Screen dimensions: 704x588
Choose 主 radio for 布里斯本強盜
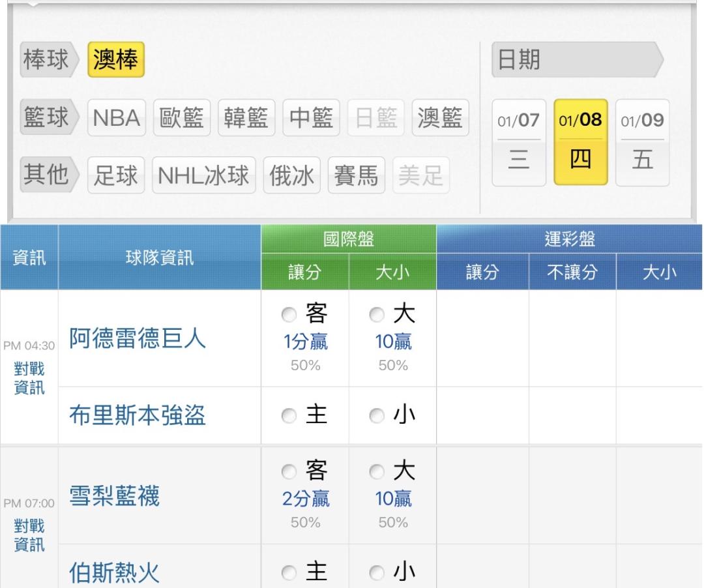point(289,416)
